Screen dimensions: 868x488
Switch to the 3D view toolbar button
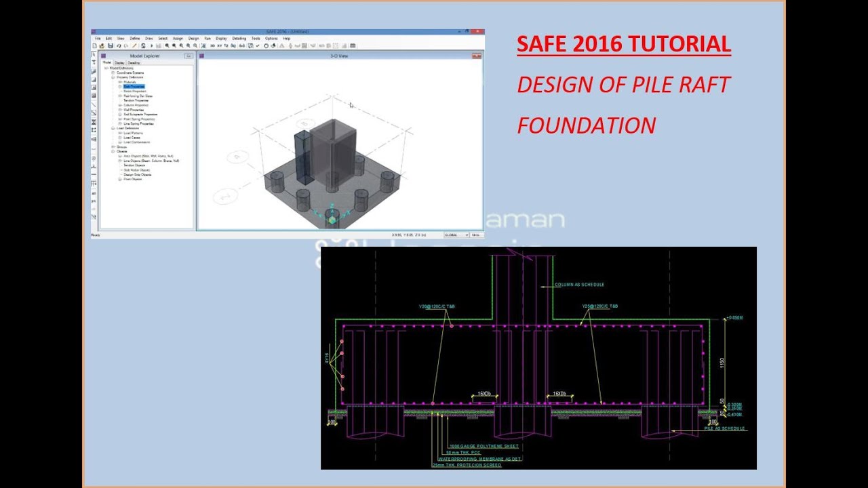pyautogui.click(x=212, y=45)
